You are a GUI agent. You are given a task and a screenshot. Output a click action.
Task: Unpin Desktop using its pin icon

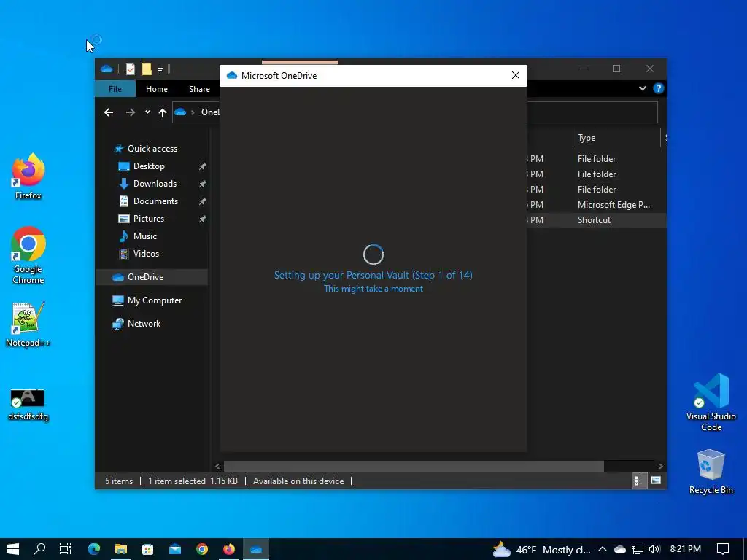pos(203,166)
